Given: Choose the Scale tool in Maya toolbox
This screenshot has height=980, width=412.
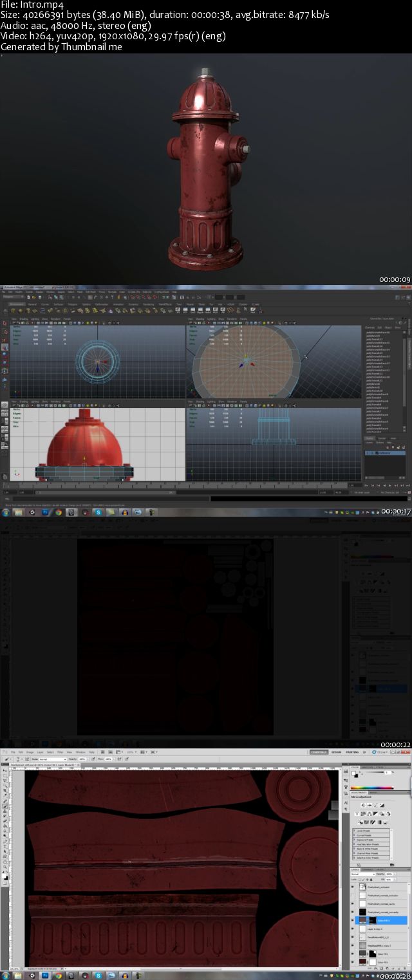Looking at the screenshot, I should point(5,363).
